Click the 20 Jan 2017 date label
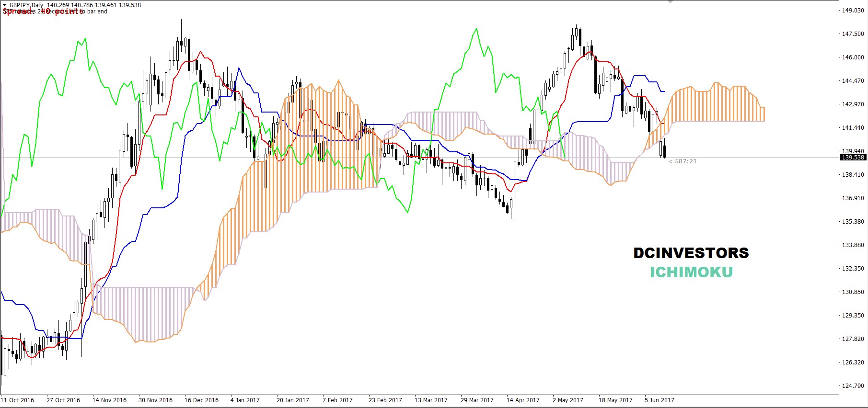This screenshot has height=408, width=868. tap(293, 400)
